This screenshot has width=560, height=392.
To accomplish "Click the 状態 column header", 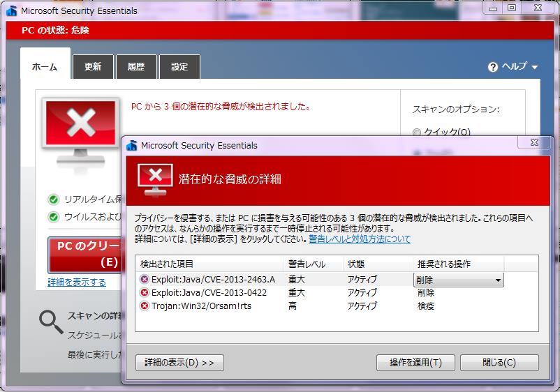I will (378, 264).
